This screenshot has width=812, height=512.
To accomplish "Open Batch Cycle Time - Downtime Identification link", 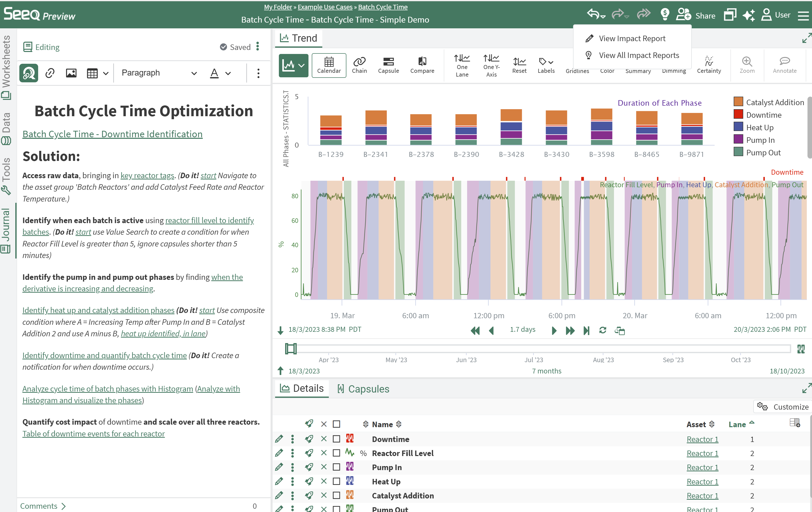I will click(112, 134).
